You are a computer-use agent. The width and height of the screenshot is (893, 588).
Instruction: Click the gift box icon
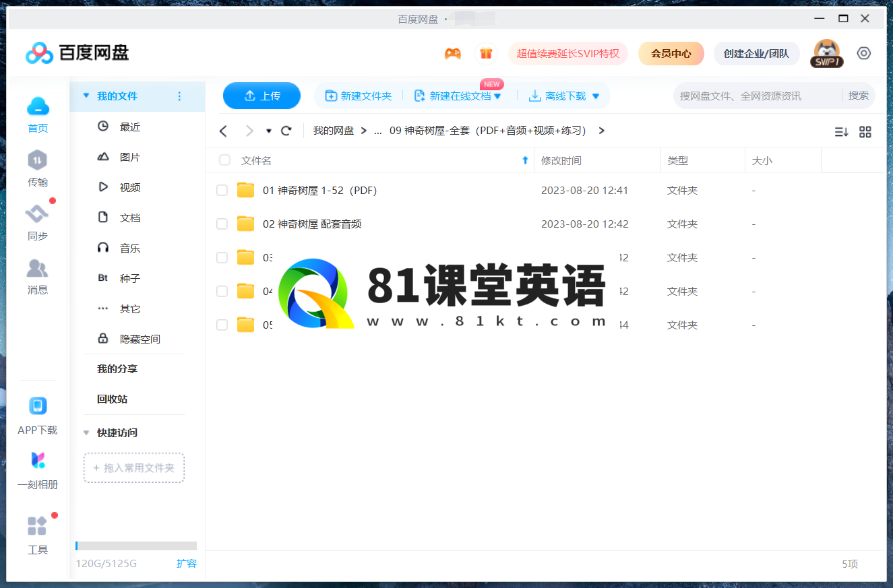pyautogui.click(x=485, y=53)
